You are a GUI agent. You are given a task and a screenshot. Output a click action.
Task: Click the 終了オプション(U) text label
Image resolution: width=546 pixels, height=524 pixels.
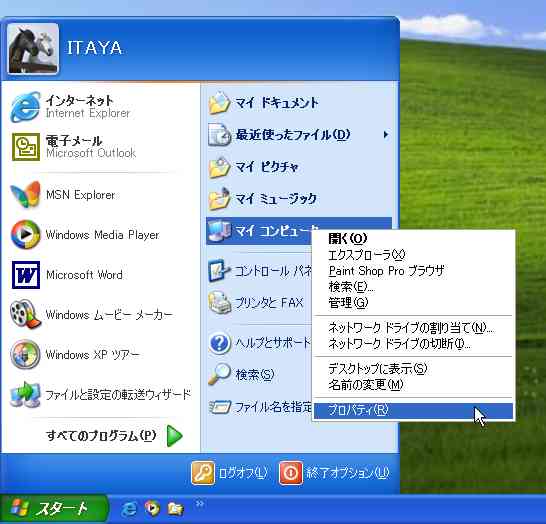point(348,472)
